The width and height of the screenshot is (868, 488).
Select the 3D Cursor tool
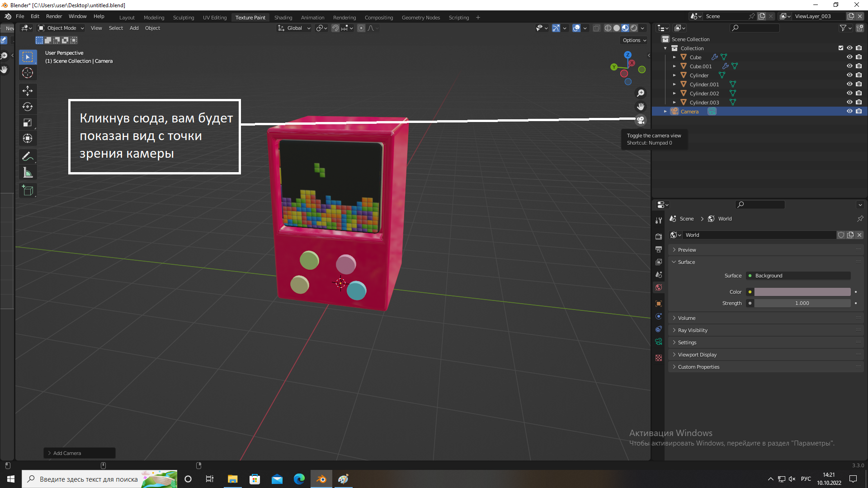pyautogui.click(x=28, y=73)
